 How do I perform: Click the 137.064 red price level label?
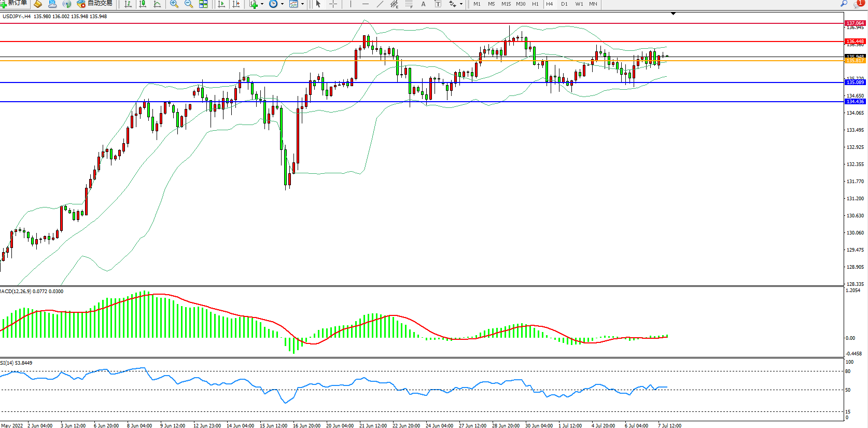(x=855, y=23)
